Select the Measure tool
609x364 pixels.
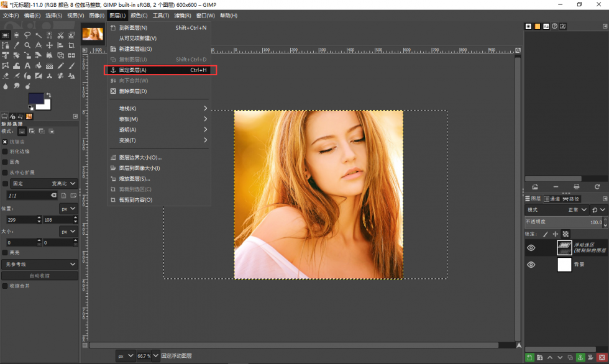point(39,45)
